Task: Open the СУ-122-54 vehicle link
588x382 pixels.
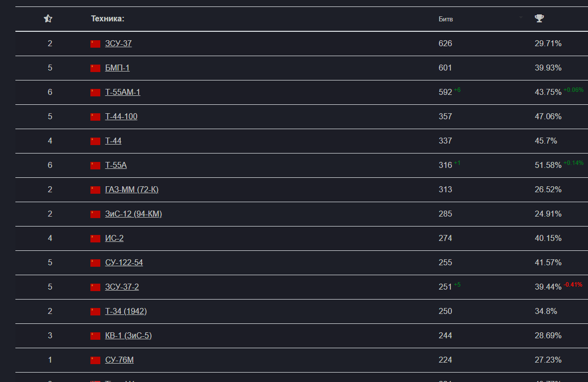Action: [x=124, y=263]
